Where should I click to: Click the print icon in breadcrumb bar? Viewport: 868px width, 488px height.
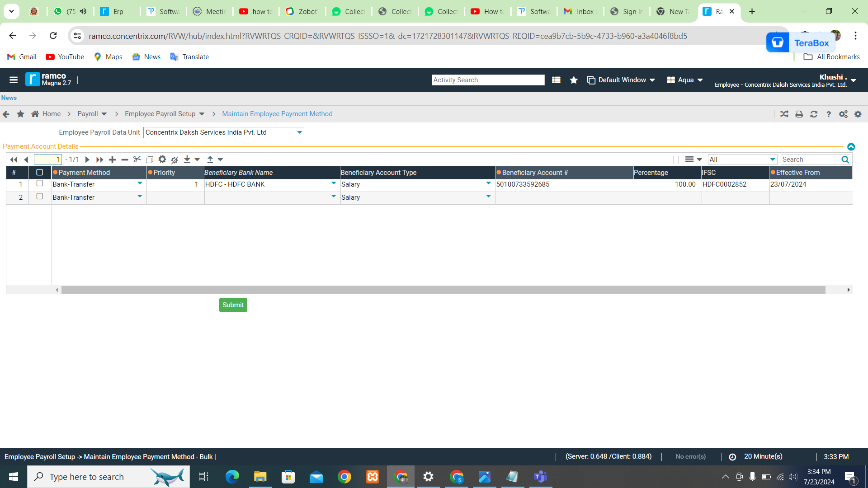pos(799,114)
